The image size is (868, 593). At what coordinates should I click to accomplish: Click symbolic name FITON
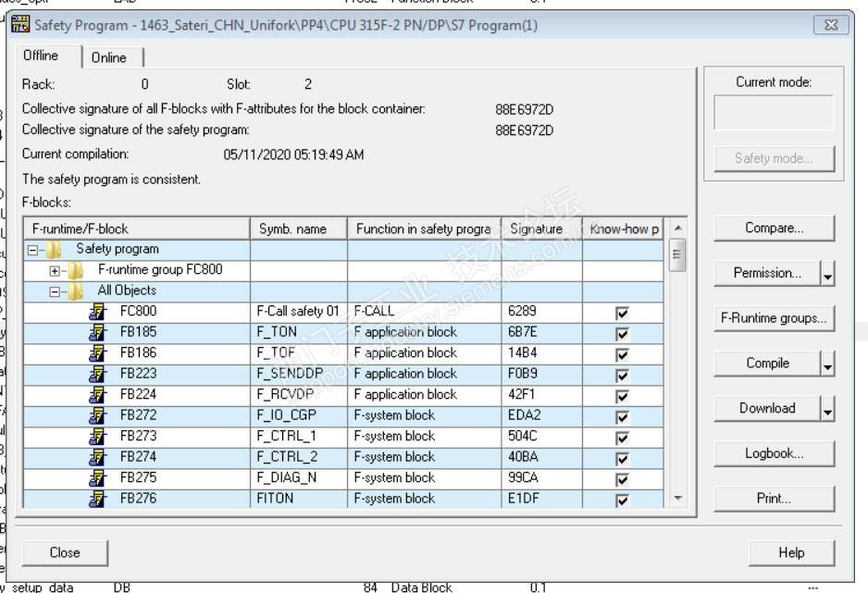[x=275, y=499]
